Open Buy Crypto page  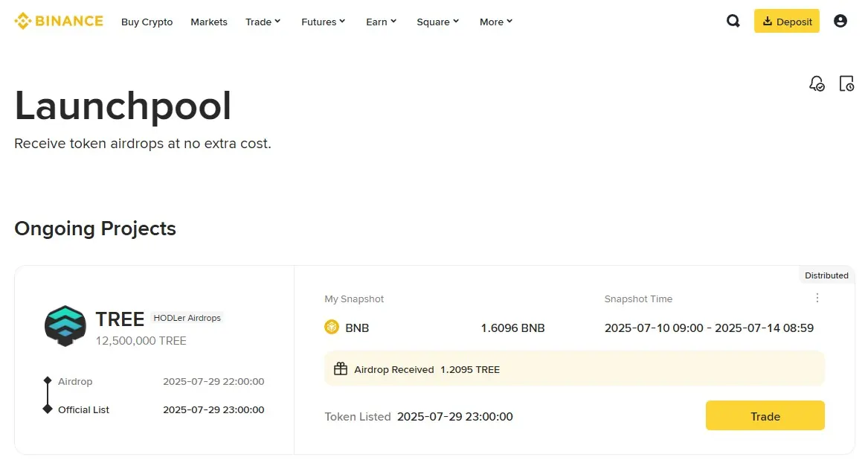[x=147, y=22]
